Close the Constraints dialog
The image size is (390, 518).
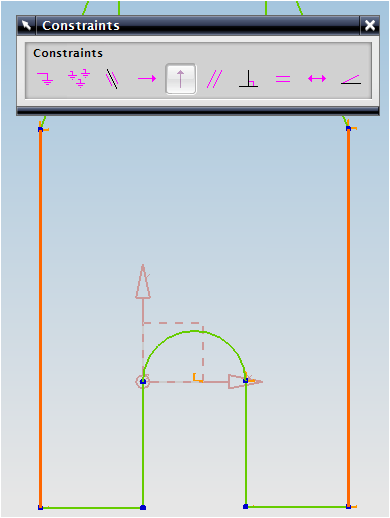(370, 25)
